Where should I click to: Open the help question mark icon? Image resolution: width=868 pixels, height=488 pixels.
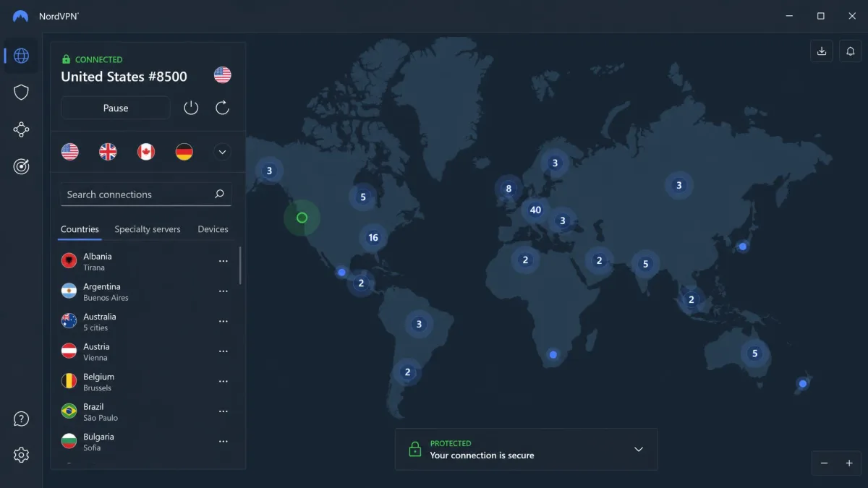(22, 419)
